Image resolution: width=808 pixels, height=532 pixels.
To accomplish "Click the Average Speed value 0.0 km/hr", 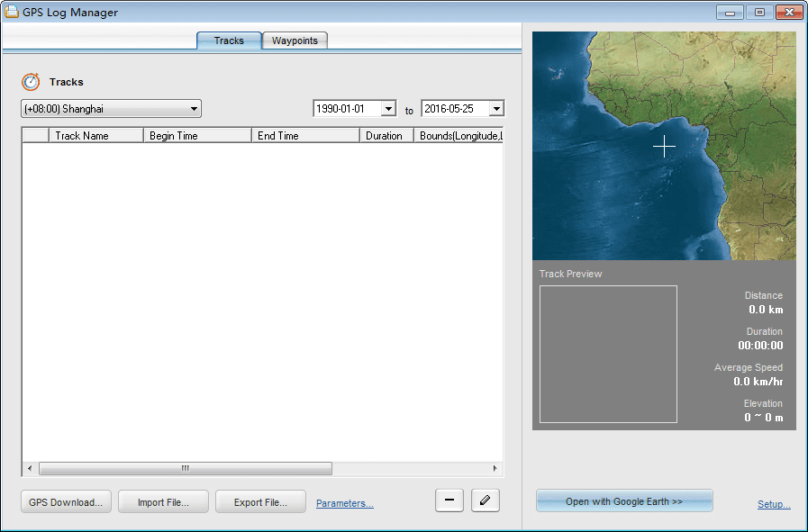I will tap(758, 382).
